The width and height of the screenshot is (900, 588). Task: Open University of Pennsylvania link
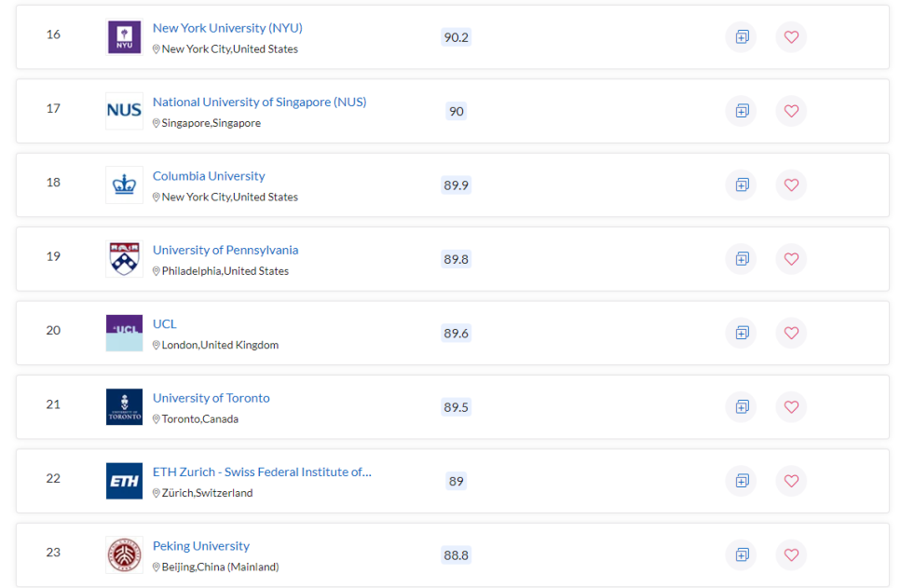click(x=225, y=251)
